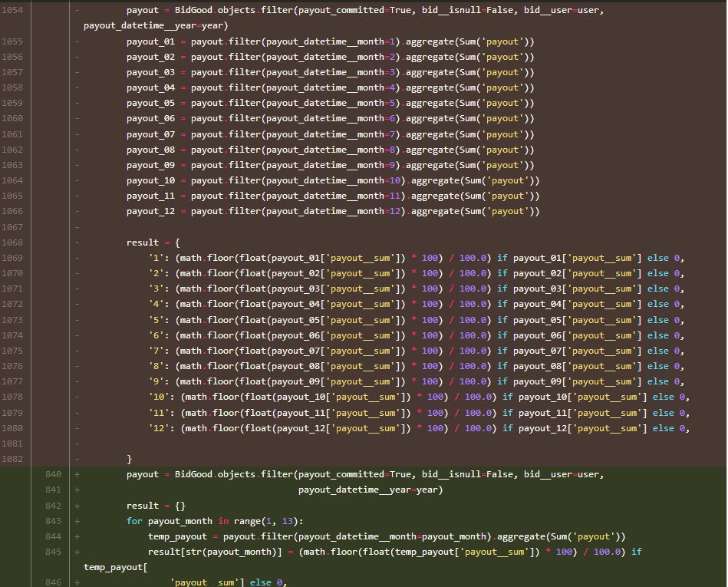Click BidGood on added line 840
Viewport: 728px width, 587px height.
pos(193,474)
